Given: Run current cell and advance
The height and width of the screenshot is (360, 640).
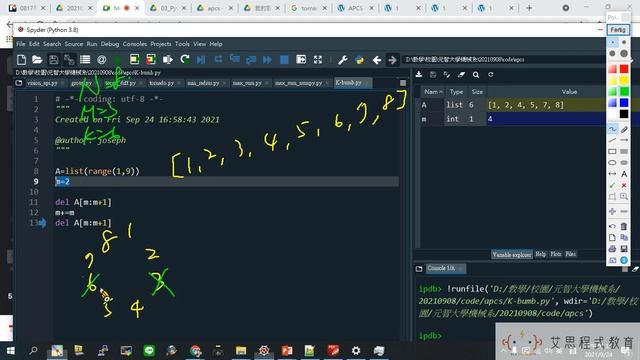Looking at the screenshot, I should coord(151,60).
